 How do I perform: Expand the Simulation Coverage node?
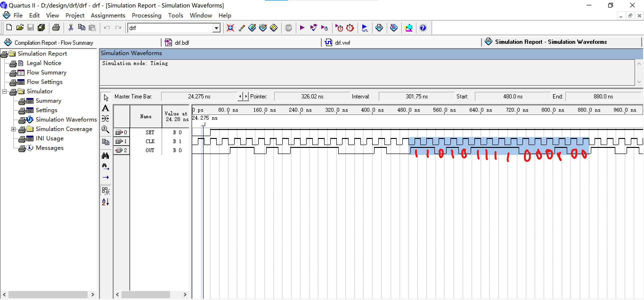pyautogui.click(x=13, y=129)
